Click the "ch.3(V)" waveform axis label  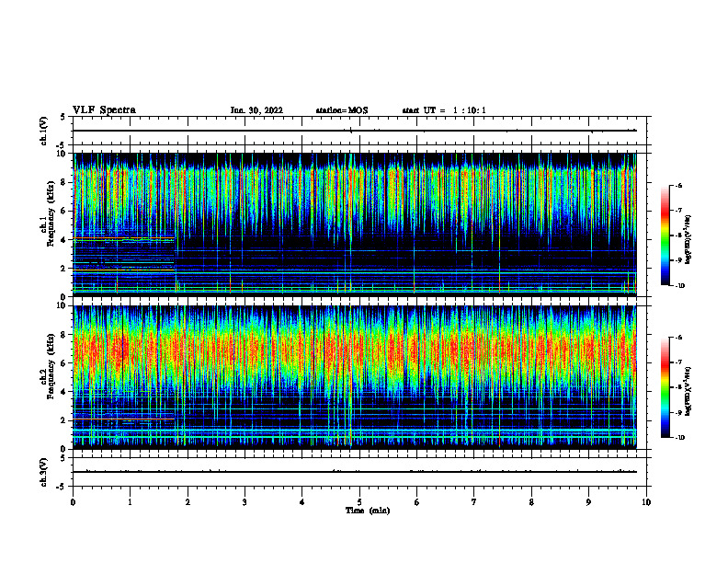(43, 472)
